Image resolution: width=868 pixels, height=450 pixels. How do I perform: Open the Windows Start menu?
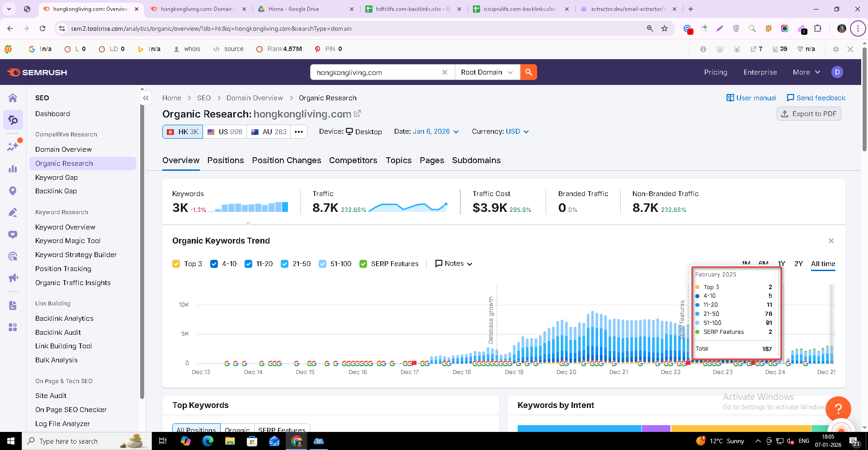point(11,441)
